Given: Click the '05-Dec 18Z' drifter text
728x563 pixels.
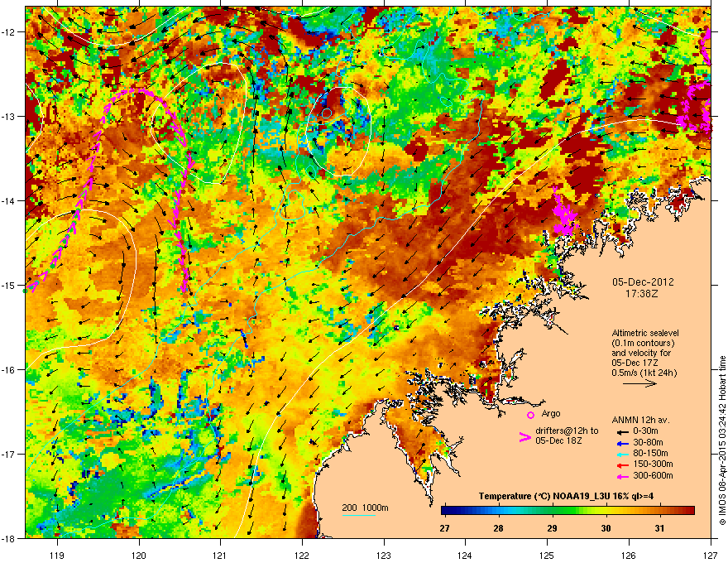Looking at the screenshot, I should [x=558, y=440].
